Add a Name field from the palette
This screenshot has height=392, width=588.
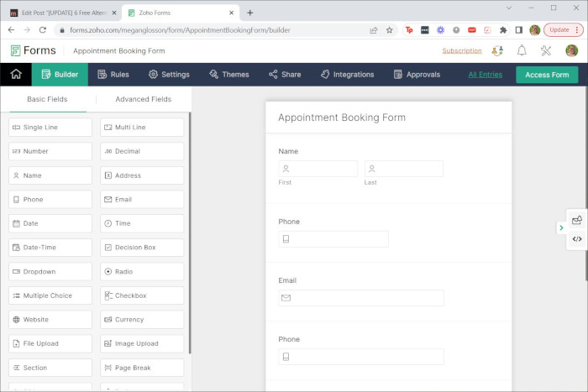[x=50, y=175]
